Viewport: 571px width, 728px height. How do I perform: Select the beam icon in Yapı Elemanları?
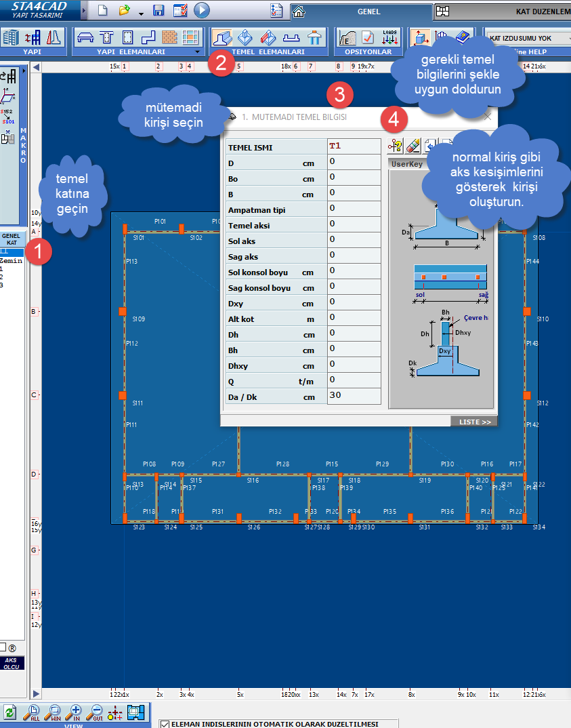coord(85,37)
